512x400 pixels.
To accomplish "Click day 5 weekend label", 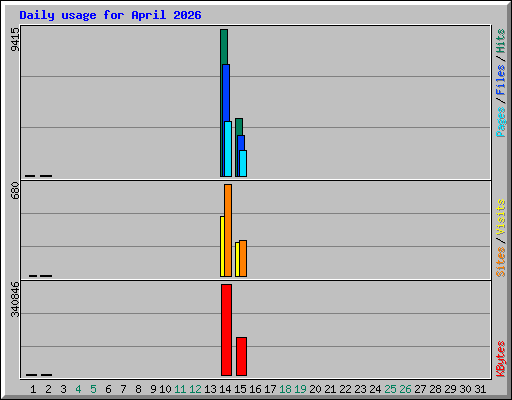I will click(93, 389).
